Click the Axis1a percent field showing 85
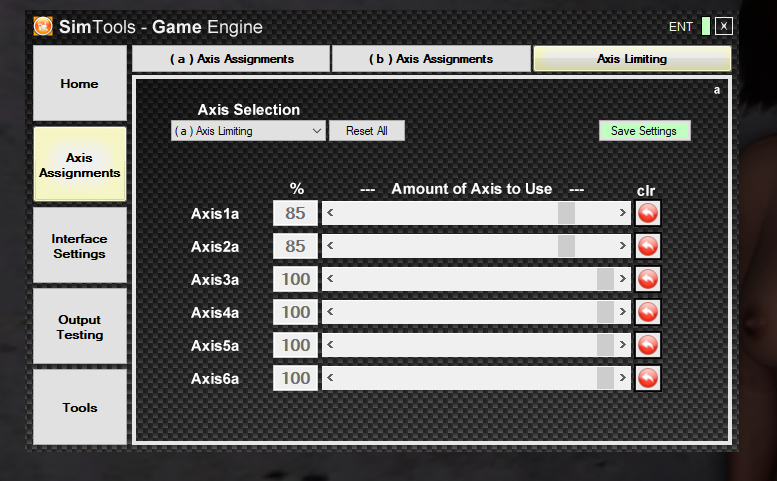The width and height of the screenshot is (777, 481). pyautogui.click(x=295, y=214)
